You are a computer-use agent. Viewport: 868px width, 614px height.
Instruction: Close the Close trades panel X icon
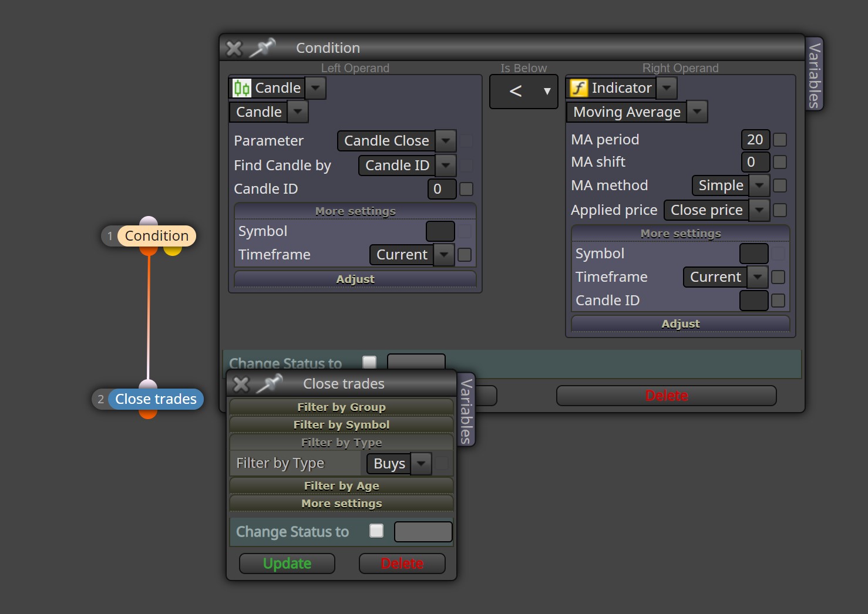[x=241, y=384]
